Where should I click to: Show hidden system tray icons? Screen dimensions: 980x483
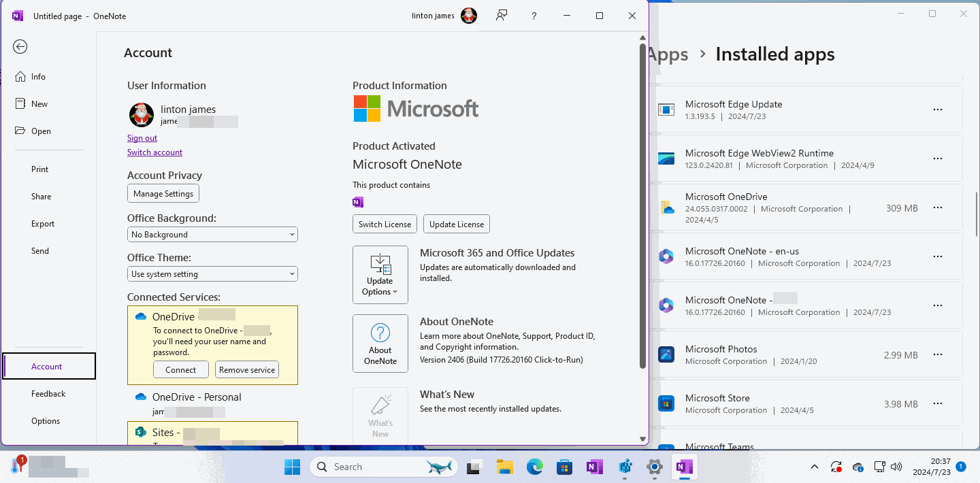(815, 467)
